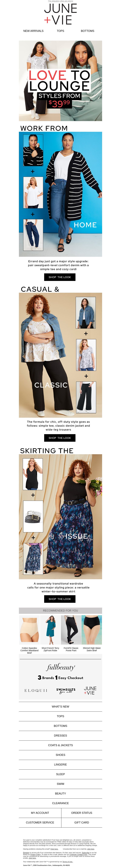The height and width of the screenshot is (868, 121).
Task: Open the BOTTOMS header menu item
Action: [88, 31]
